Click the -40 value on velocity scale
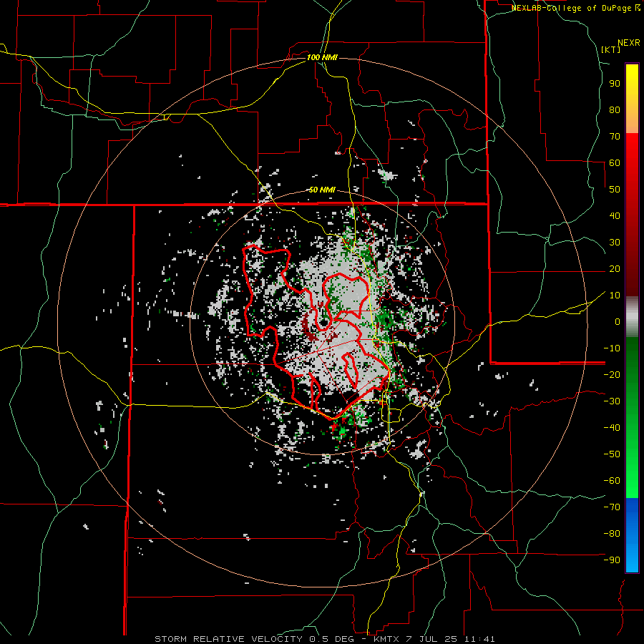Image resolution: width=644 pixels, height=644 pixels. click(612, 428)
